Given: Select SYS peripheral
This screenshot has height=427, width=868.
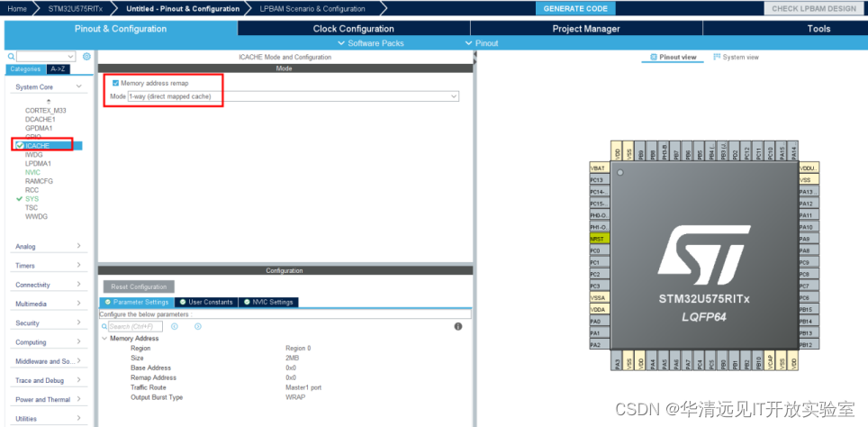Looking at the screenshot, I should pos(32,199).
